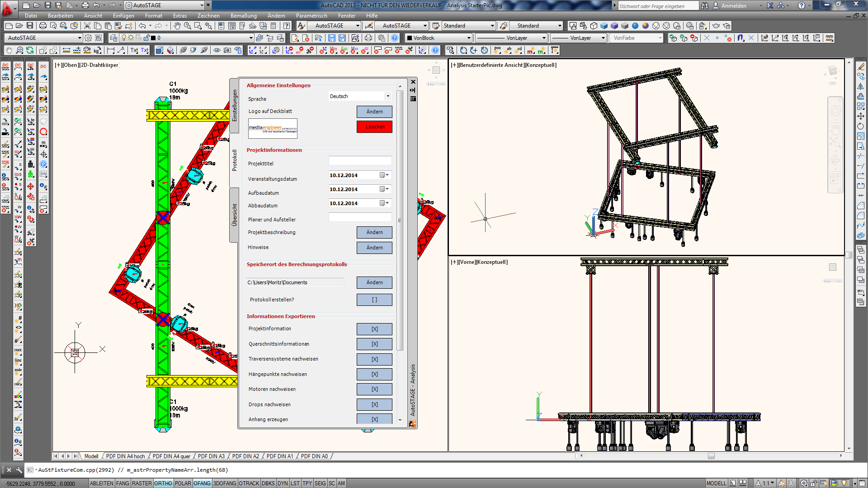
Task: Click the Undo arrow in standard toolbar
Action: (142, 26)
